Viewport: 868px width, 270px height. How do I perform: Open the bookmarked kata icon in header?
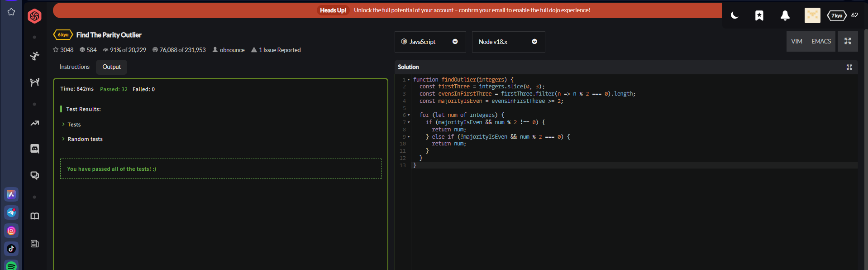[x=759, y=16]
